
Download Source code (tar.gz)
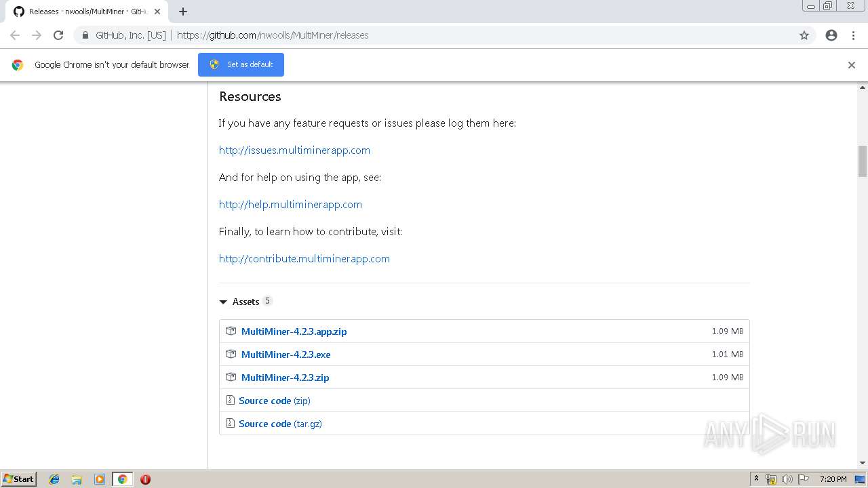point(280,424)
